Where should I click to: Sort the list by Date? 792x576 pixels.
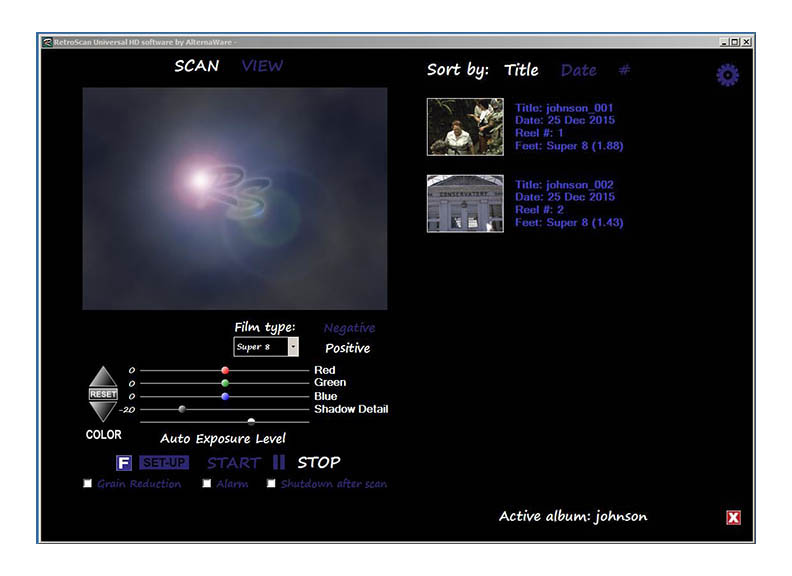[x=578, y=70]
